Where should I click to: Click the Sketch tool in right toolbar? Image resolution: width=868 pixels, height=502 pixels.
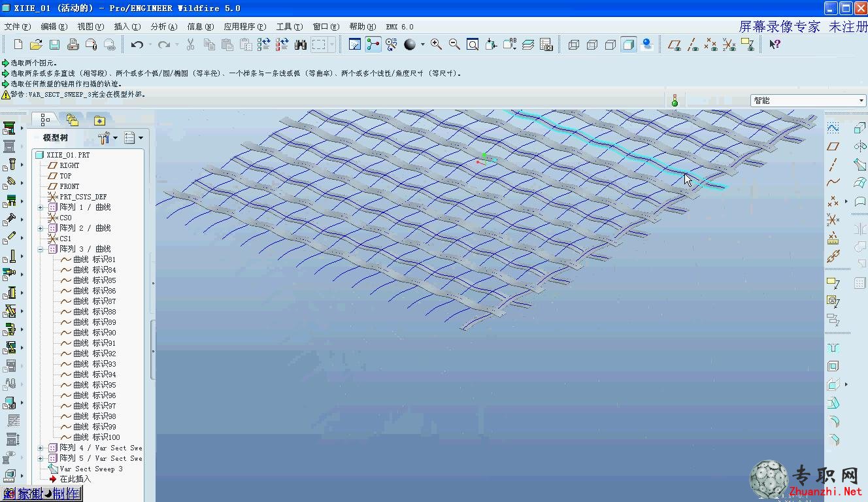(833, 127)
